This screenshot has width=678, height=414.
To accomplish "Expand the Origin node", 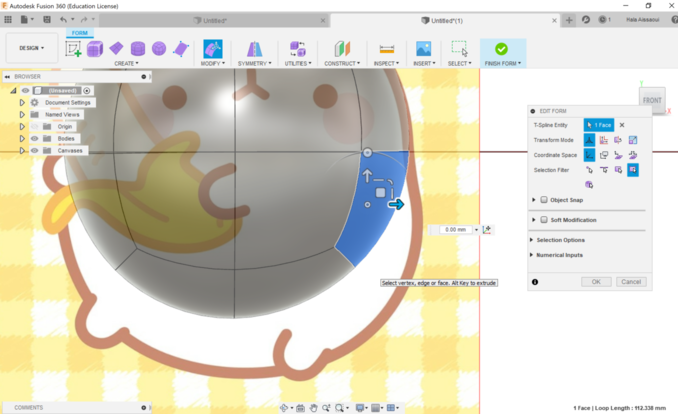I will point(22,126).
